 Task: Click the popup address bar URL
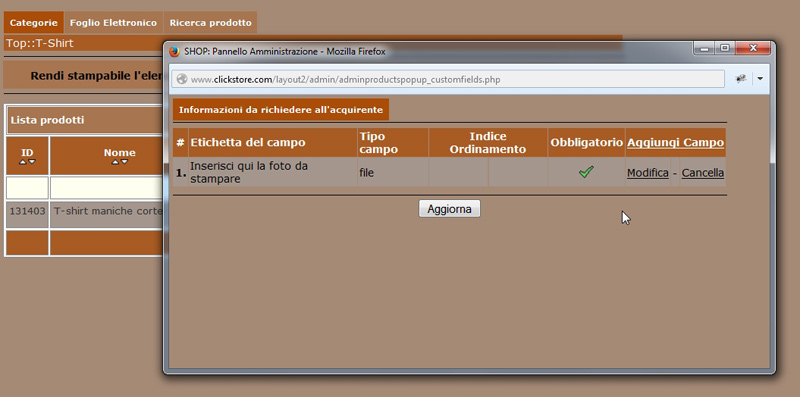click(345, 80)
